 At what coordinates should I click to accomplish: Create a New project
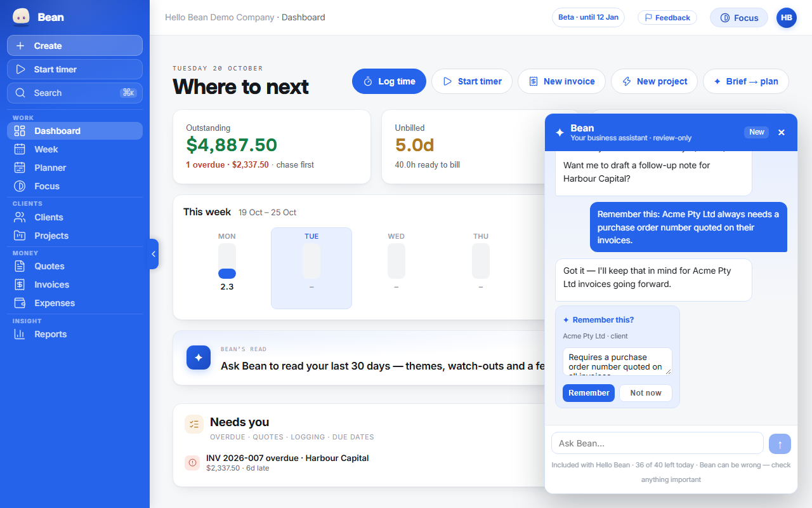tap(654, 81)
